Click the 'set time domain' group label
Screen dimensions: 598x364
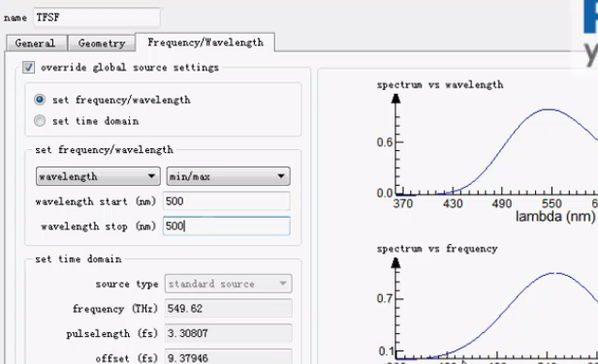(x=79, y=258)
